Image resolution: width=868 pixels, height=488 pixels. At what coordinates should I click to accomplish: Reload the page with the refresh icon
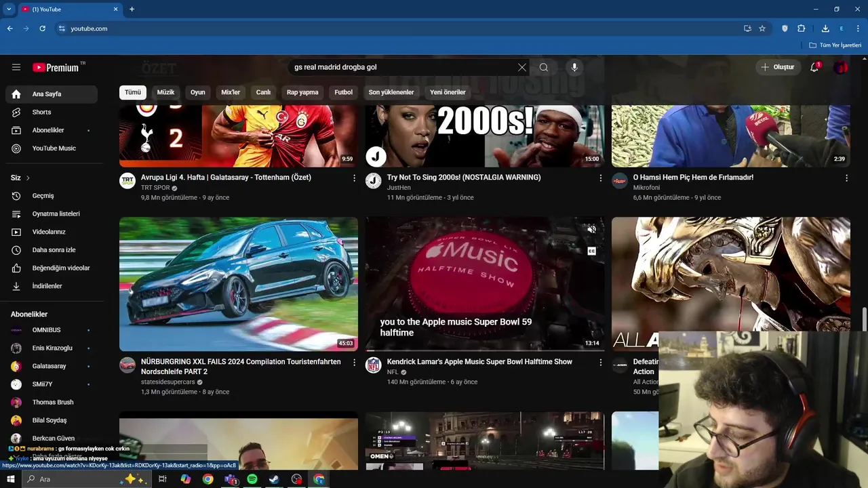(42, 28)
